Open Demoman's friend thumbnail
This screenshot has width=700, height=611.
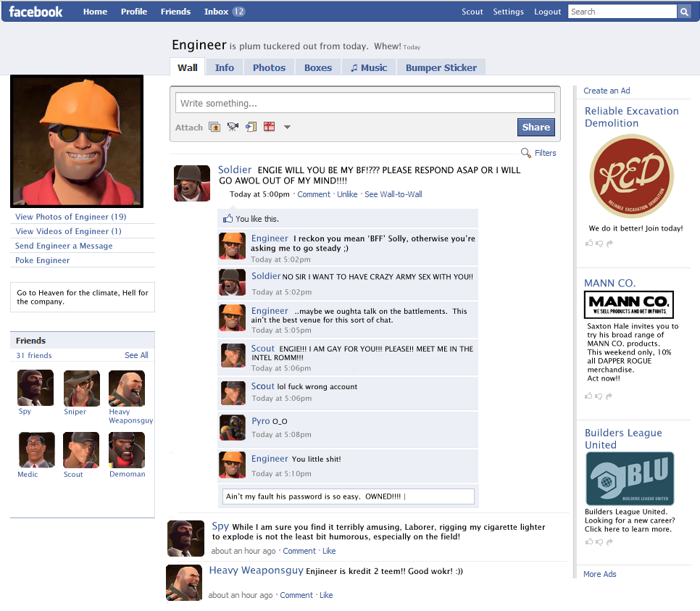coord(127,450)
